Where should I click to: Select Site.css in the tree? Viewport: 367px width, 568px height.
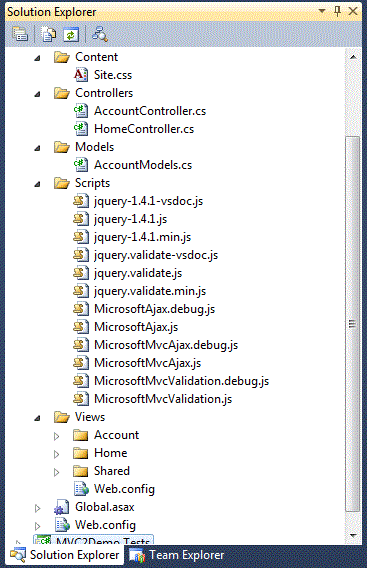pos(113,75)
